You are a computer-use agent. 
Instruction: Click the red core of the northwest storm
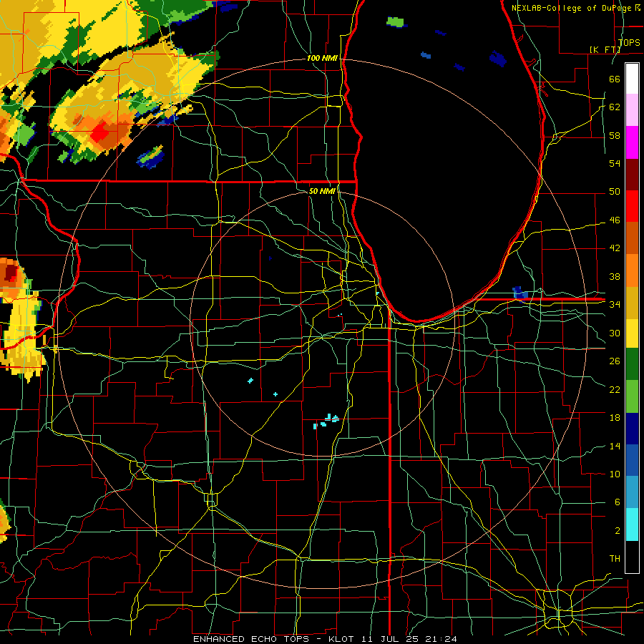pyautogui.click(x=100, y=134)
